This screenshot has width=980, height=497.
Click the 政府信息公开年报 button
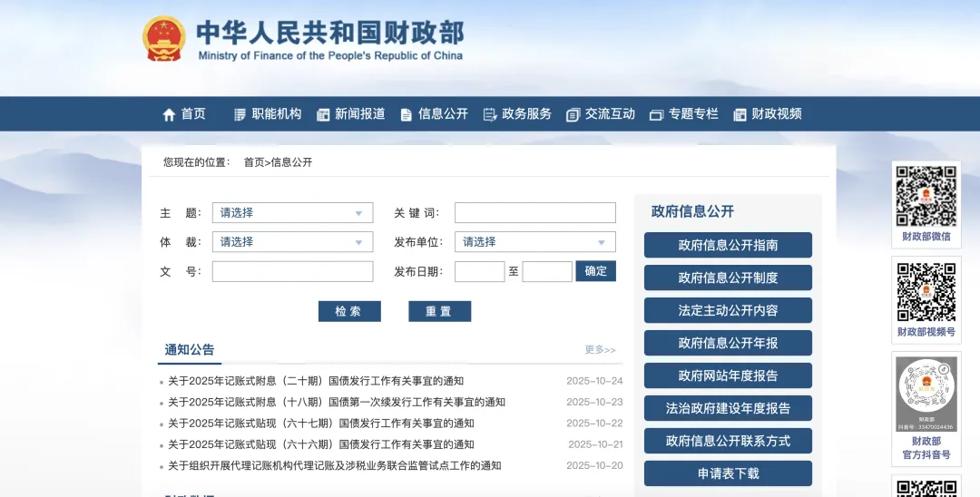(728, 343)
